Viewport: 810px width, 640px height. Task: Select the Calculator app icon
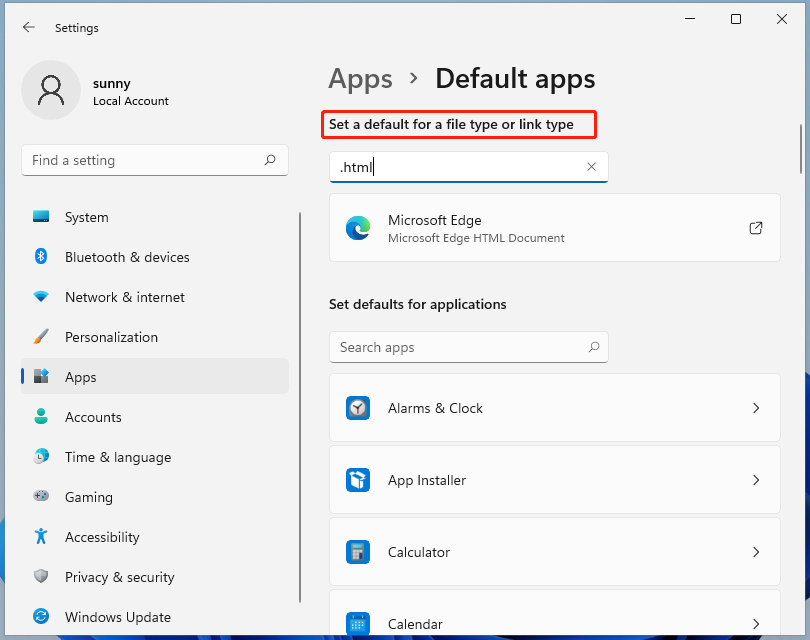(358, 551)
